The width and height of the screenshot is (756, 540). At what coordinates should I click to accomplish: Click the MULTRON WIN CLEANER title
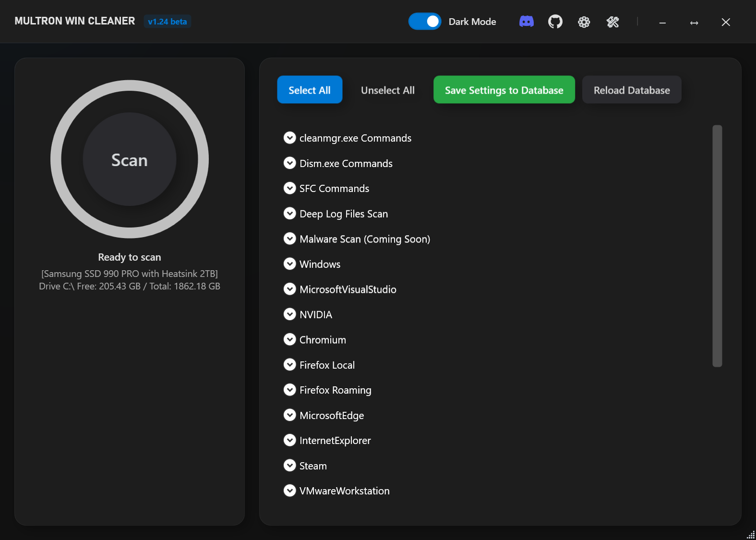75,21
